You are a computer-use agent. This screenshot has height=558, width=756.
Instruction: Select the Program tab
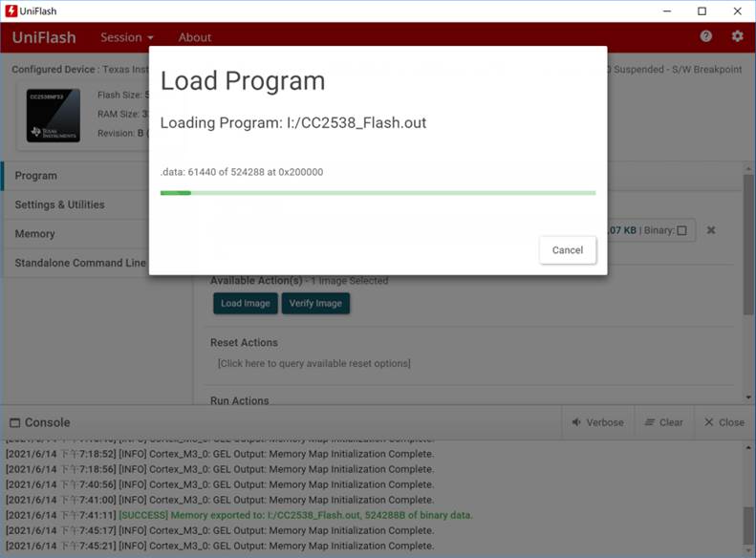[x=36, y=176]
